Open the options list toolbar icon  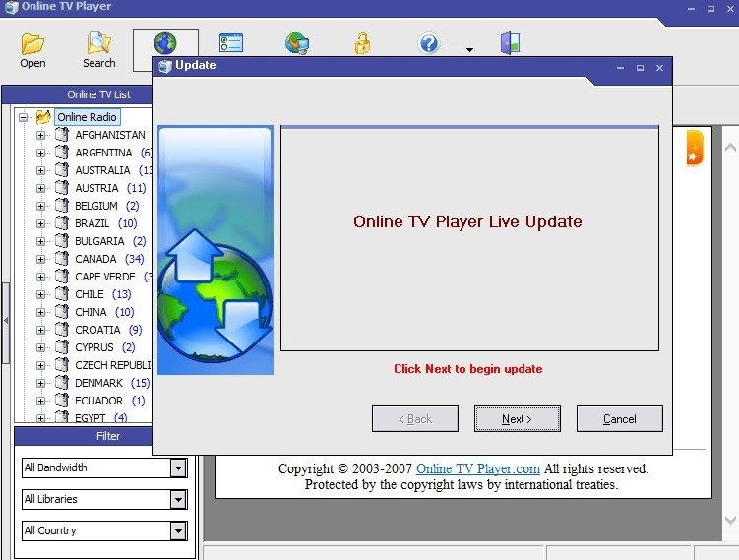tap(231, 43)
